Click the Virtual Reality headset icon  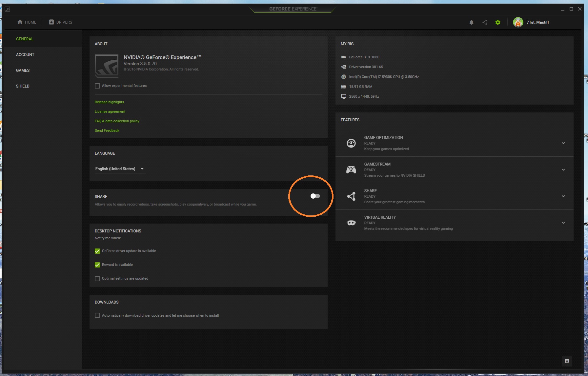pyautogui.click(x=351, y=223)
